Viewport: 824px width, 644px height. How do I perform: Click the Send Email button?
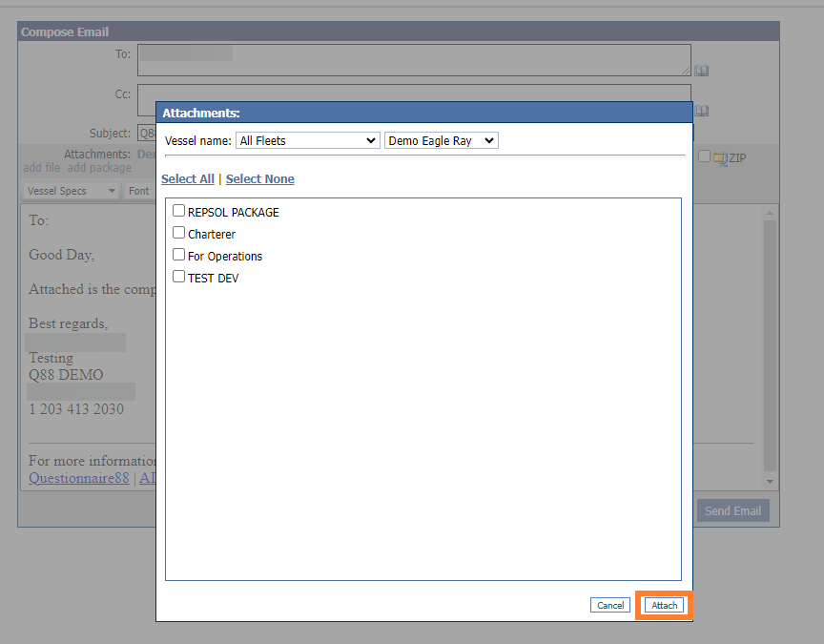pos(732,510)
